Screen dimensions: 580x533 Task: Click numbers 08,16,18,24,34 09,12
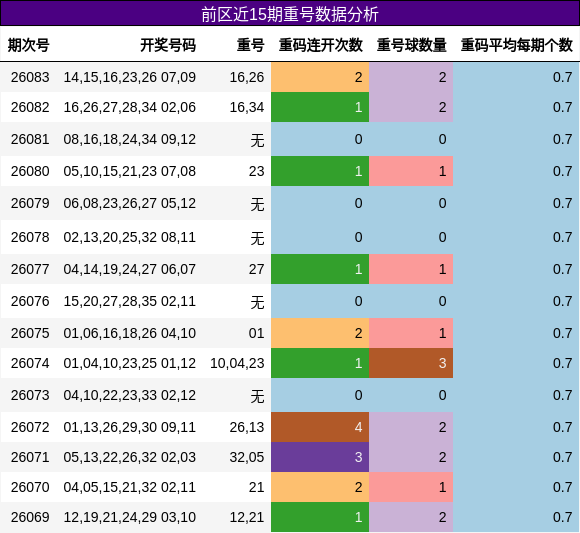(x=129, y=139)
